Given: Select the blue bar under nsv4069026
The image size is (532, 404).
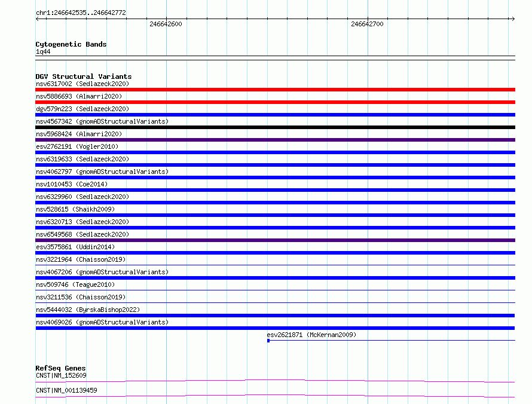Looking at the screenshot, I should tap(275, 328).
